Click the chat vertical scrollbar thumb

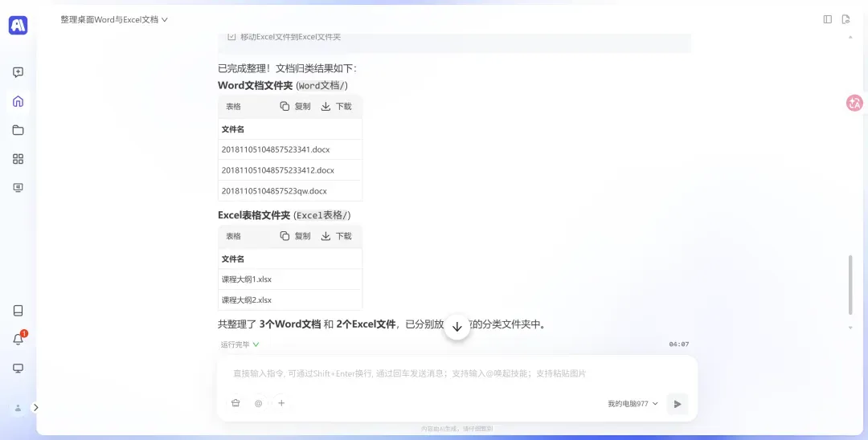click(x=851, y=285)
